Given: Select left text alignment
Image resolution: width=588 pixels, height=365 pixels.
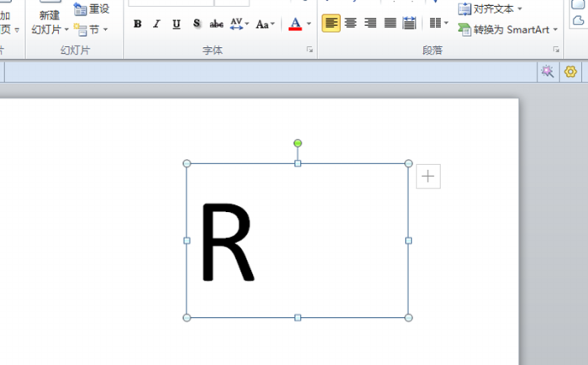Looking at the screenshot, I should coord(331,23).
